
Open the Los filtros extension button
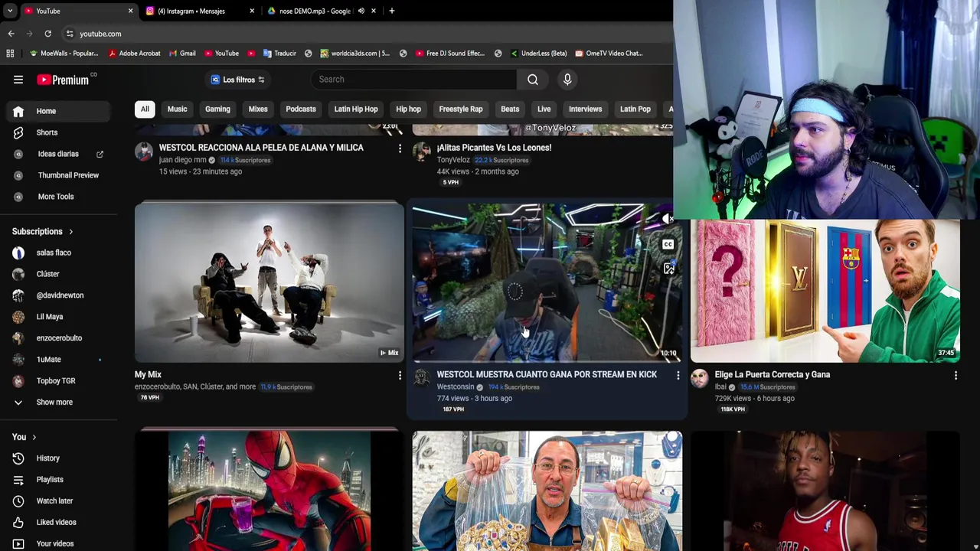237,80
